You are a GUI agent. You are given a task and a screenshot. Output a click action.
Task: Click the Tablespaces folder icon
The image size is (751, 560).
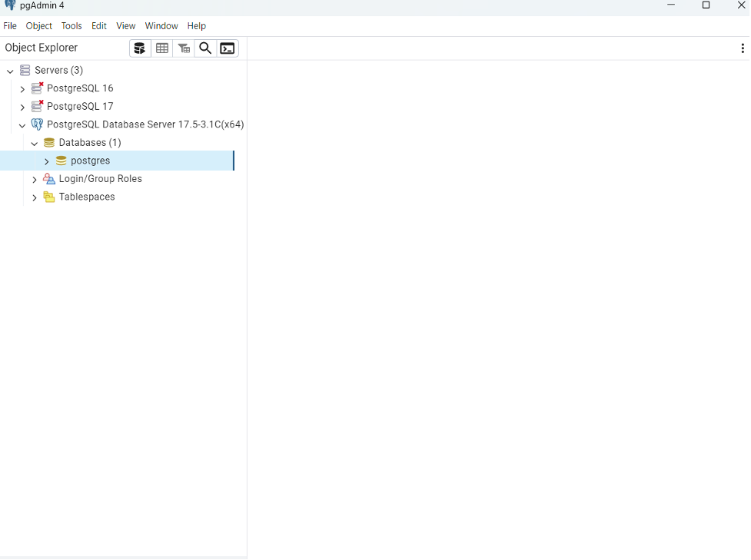[x=49, y=197]
